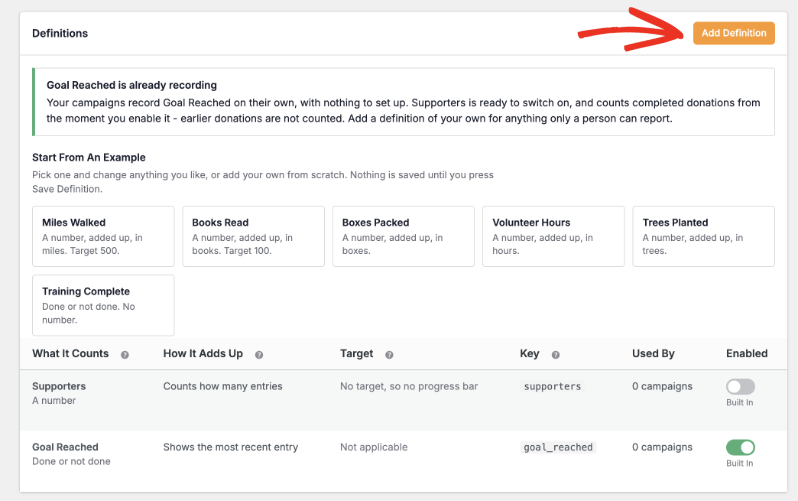
Task: Click the Goal Reached row name
Action: [x=65, y=447]
